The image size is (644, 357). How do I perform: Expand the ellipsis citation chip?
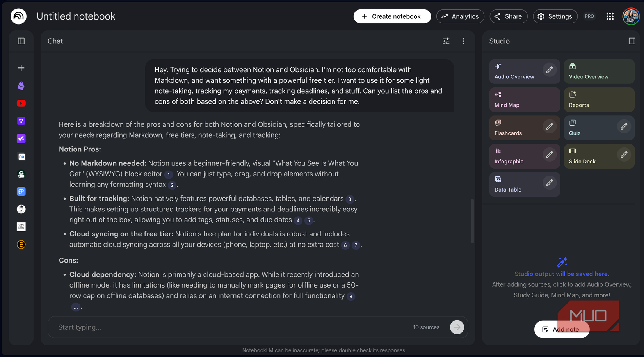[x=76, y=307]
